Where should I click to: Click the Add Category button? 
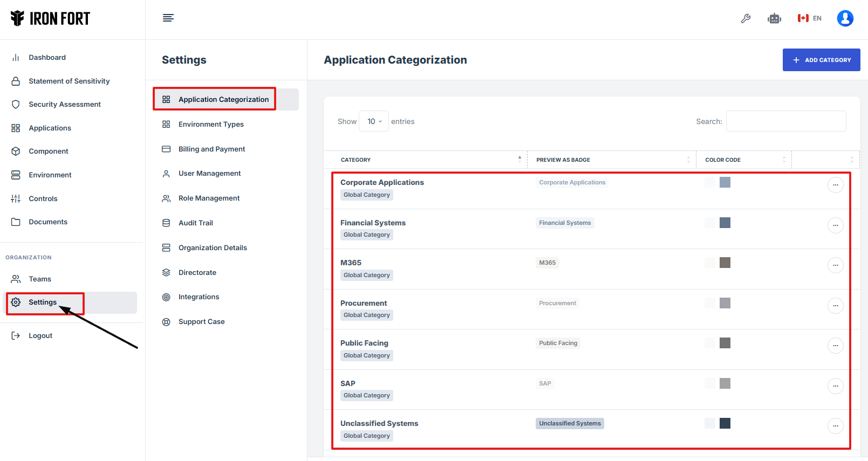tap(821, 60)
